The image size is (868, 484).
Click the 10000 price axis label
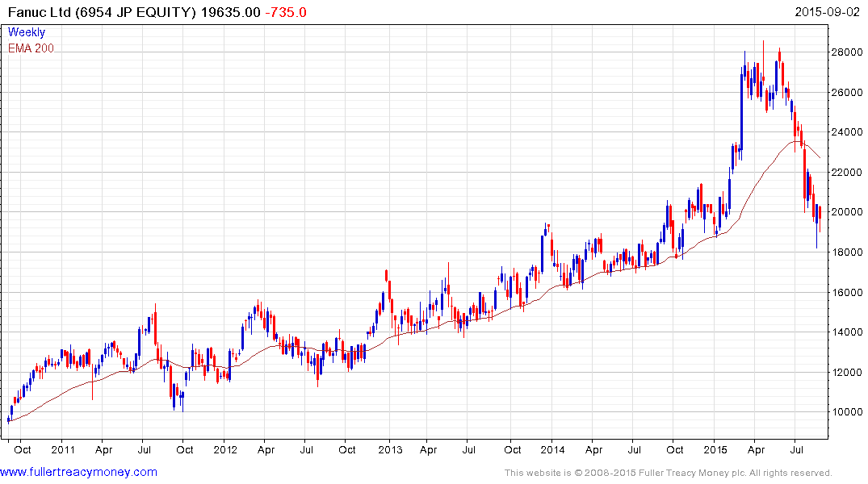pyautogui.click(x=847, y=412)
